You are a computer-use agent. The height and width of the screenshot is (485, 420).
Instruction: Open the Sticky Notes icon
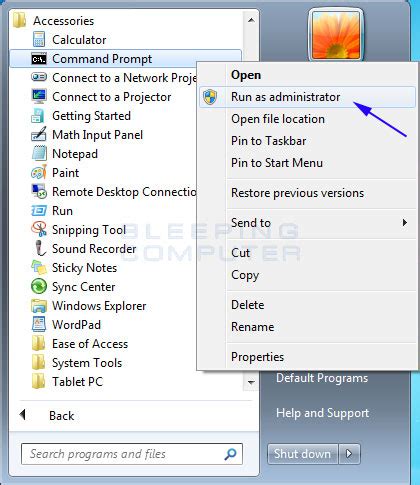[x=39, y=268]
